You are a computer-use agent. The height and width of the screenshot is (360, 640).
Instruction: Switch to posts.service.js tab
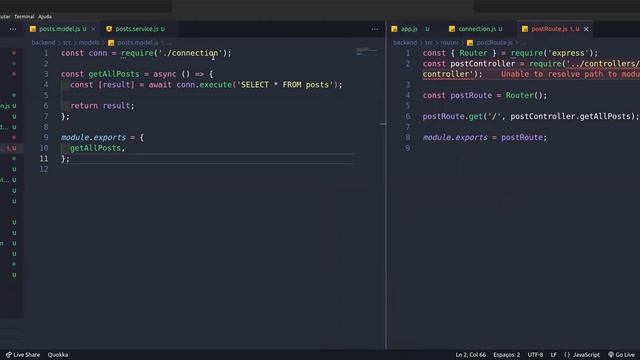137,29
